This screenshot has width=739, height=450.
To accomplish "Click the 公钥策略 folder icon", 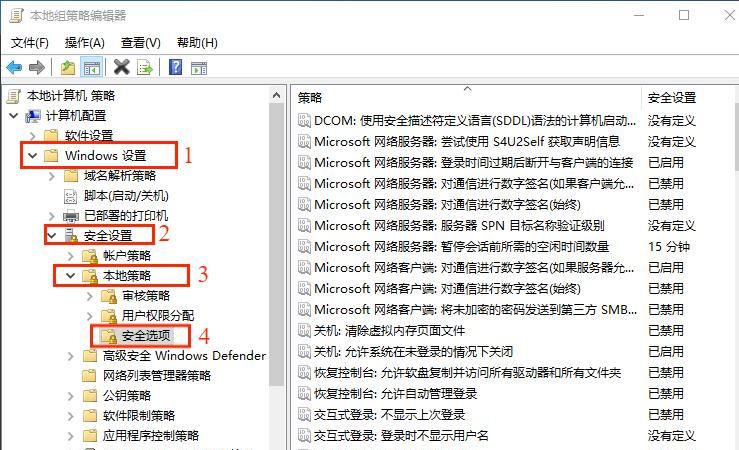I will point(90,396).
